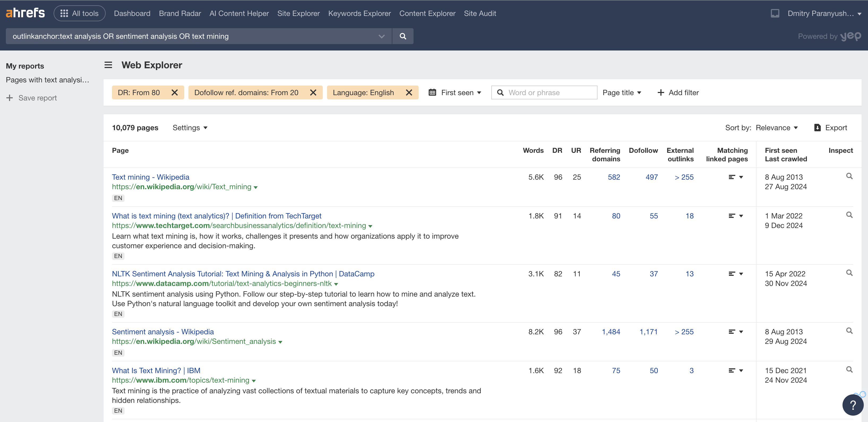Remove Dofollow ref. domains filter

pos(313,92)
